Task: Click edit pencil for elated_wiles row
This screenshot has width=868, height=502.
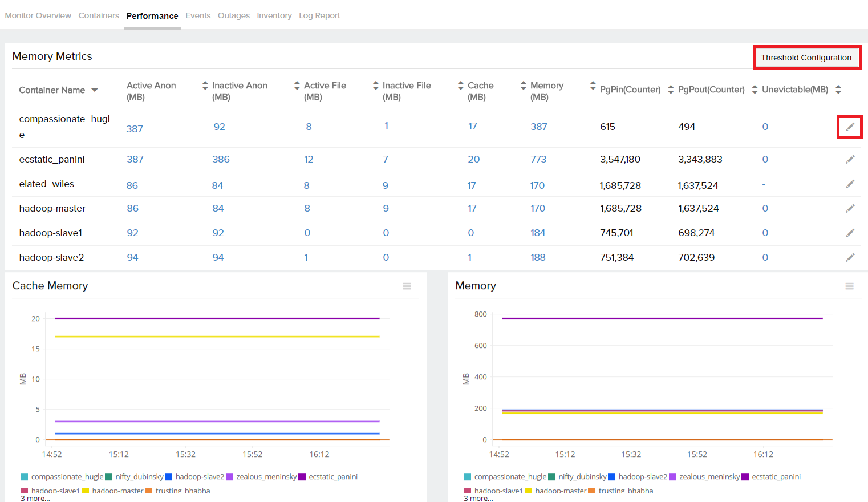Action: pos(850,184)
